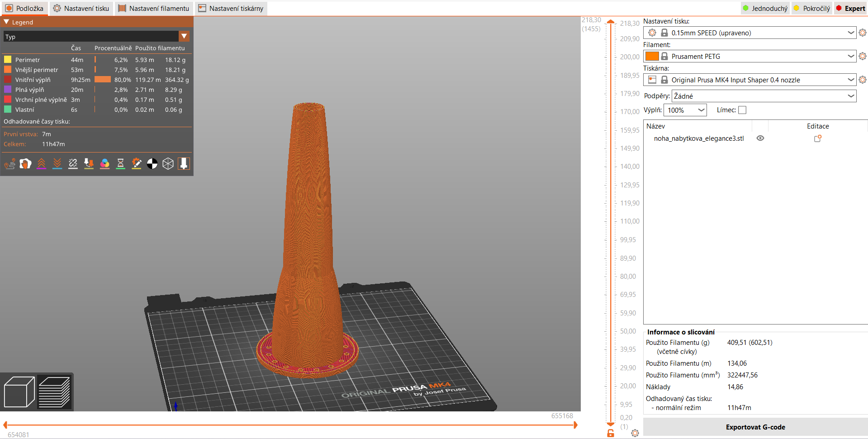Click lock icon next to 0.15mm SPEED preset

click(x=664, y=33)
